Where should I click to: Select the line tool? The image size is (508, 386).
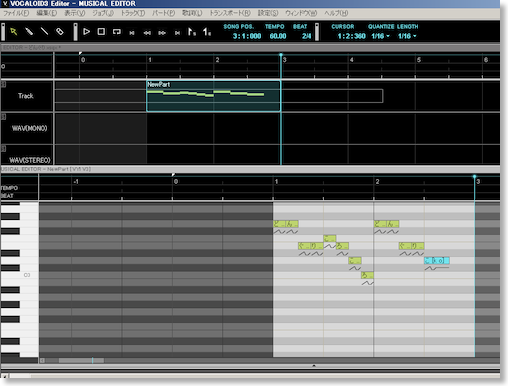44,32
